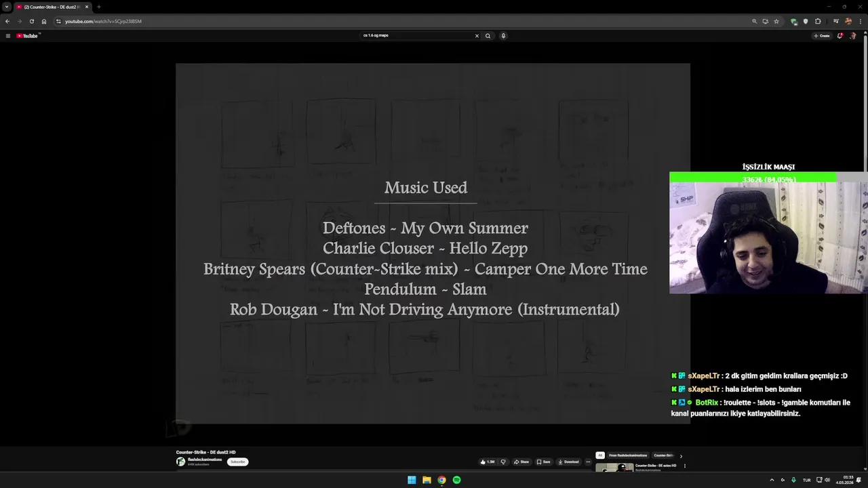Share the video
Viewport: 868px width, 488px height.
pos(521,462)
